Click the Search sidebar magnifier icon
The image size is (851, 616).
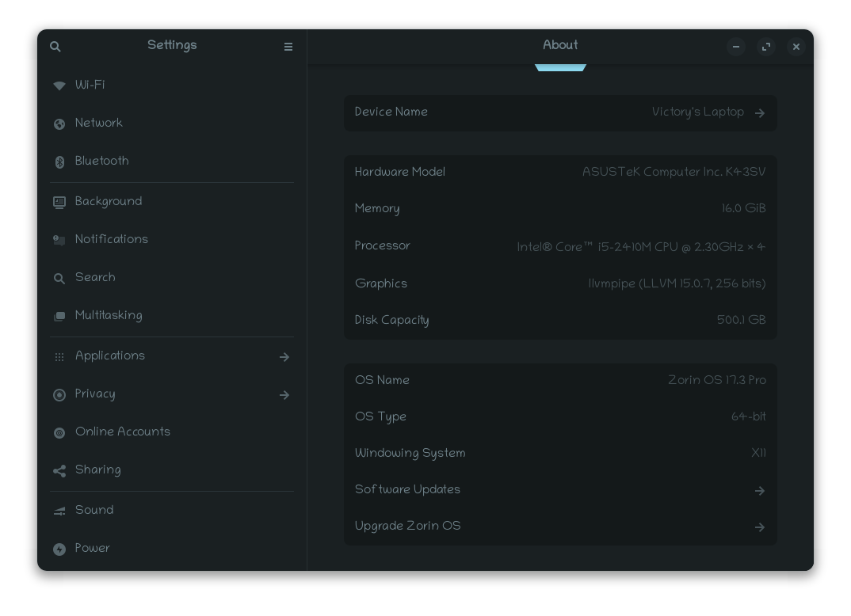coord(59,279)
